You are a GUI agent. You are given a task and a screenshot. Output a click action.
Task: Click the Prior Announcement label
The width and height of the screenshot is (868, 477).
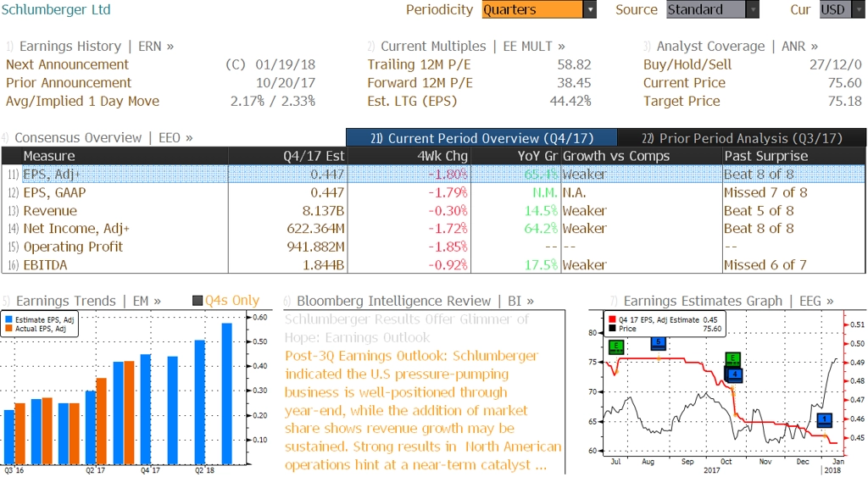point(69,82)
